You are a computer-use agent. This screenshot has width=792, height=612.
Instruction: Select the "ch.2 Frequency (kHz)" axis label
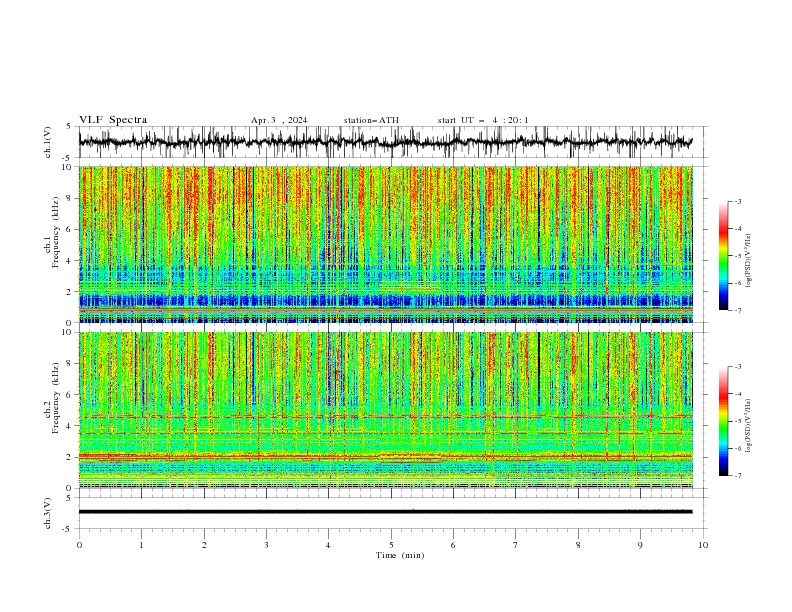pos(51,398)
